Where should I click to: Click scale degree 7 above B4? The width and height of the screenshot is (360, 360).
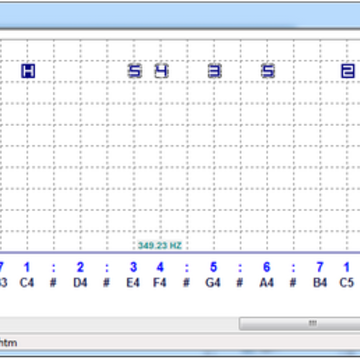click(320, 267)
